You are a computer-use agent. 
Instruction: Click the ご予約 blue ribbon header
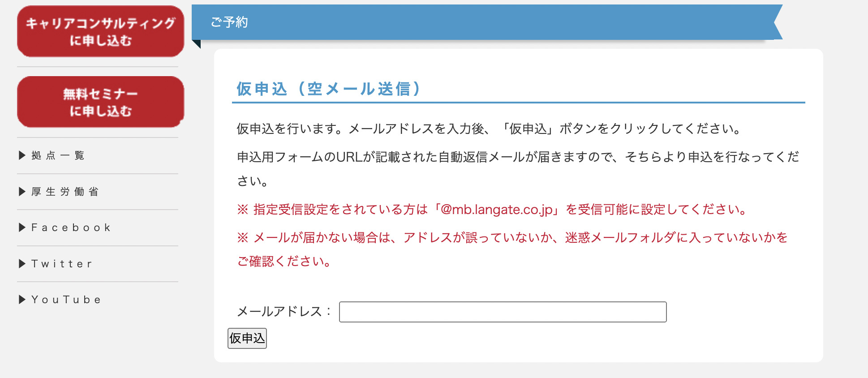coord(487,22)
